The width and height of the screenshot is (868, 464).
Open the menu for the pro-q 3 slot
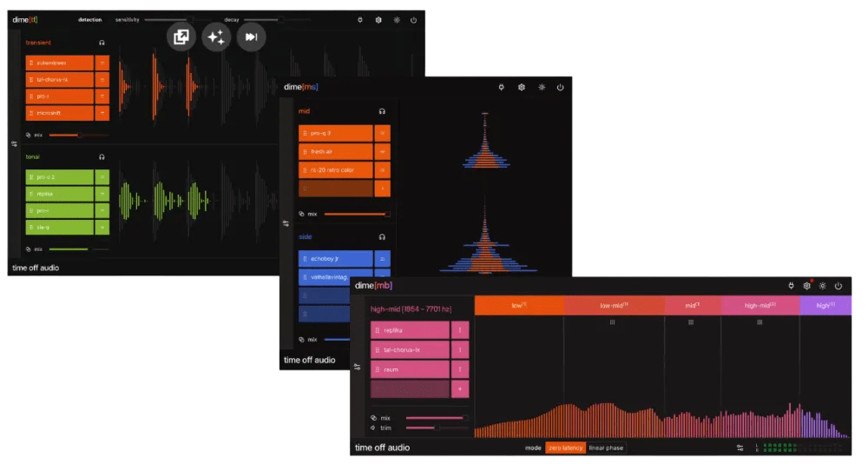pos(382,133)
